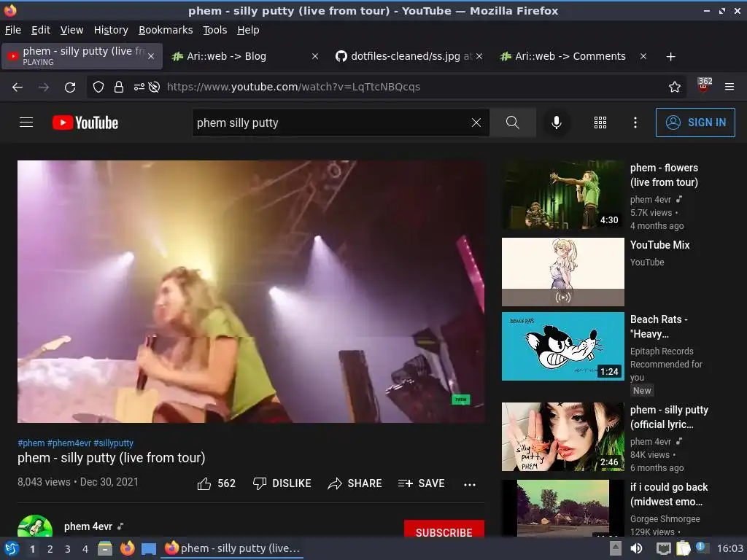Viewport: 747px width, 560px height.
Task: Open Firefox application hamburger menu
Action: pos(729,87)
